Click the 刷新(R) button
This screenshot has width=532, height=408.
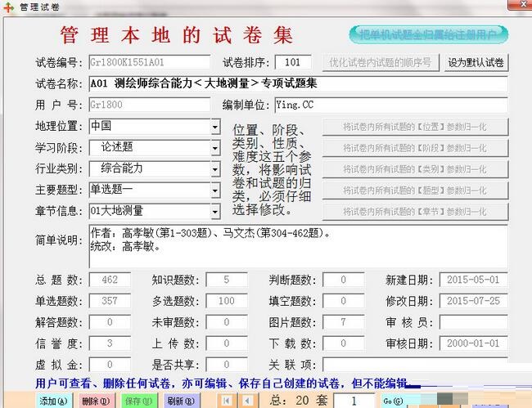click(x=182, y=401)
